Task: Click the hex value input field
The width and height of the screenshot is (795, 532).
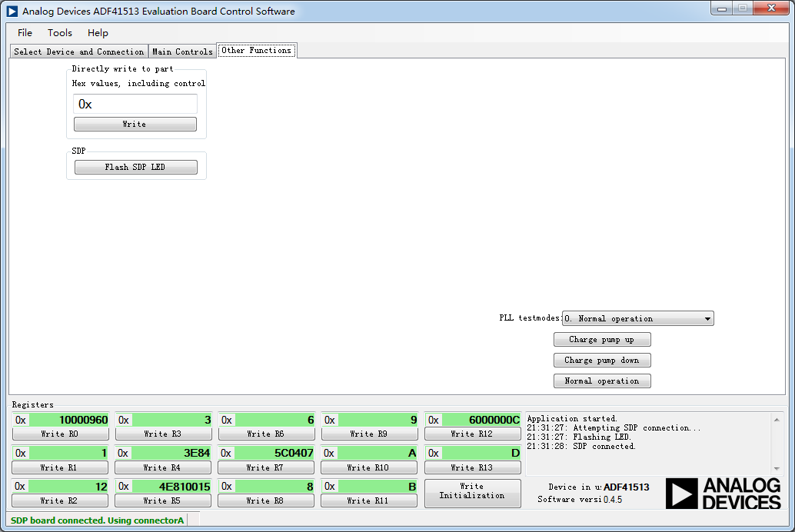Action: 135,104
